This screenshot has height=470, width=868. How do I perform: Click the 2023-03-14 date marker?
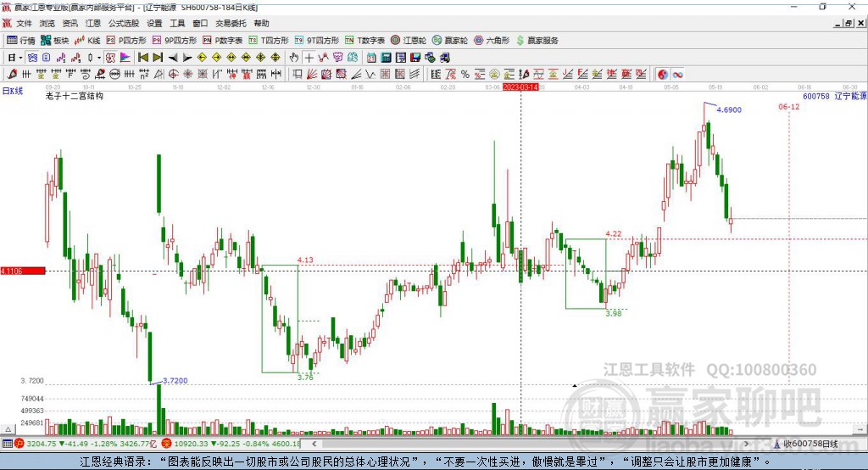pos(520,87)
